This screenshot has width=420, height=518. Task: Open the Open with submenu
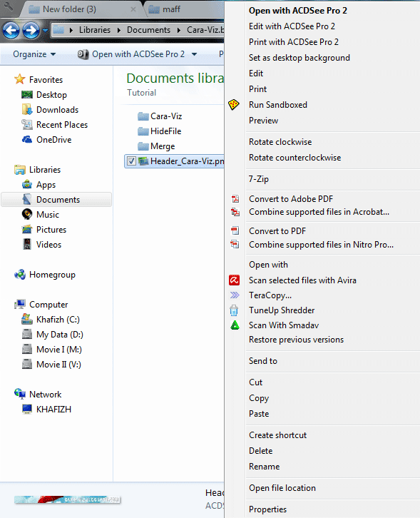pos(268,265)
